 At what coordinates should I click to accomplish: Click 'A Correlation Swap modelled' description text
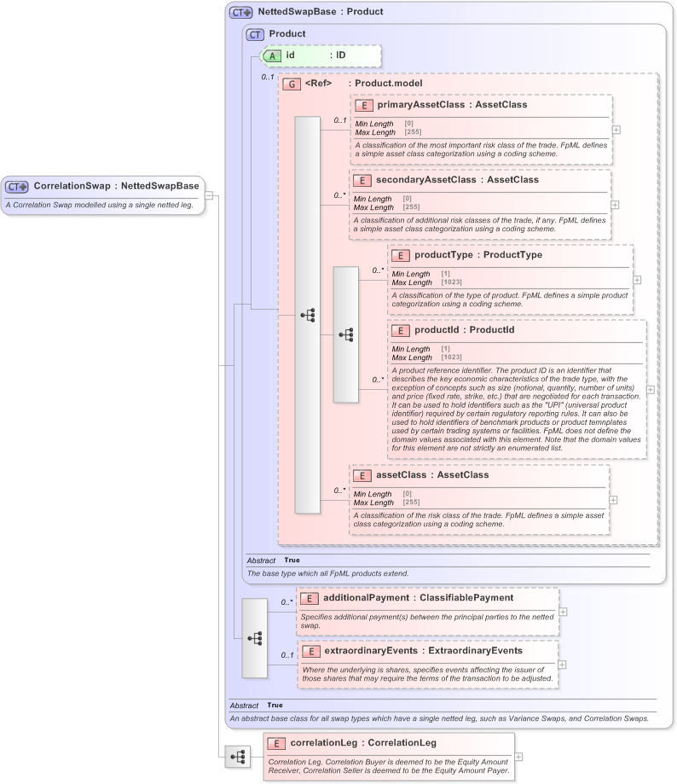coord(100,205)
